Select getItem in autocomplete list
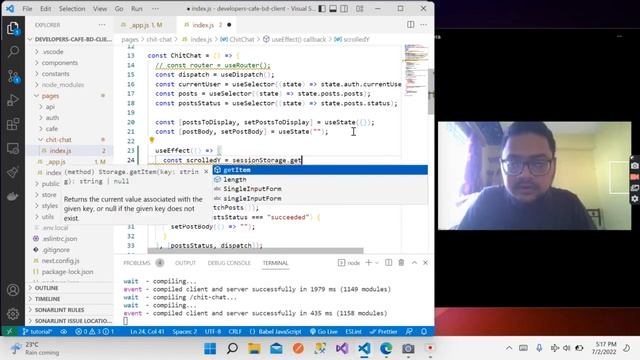 click(320, 170)
